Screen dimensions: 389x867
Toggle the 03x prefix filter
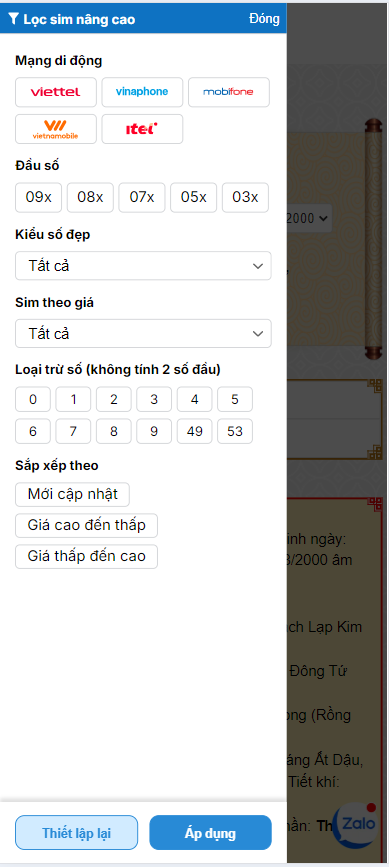click(x=245, y=197)
